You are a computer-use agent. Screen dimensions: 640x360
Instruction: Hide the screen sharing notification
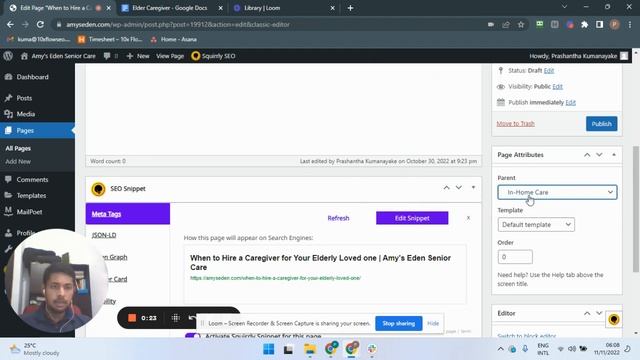[x=433, y=323]
